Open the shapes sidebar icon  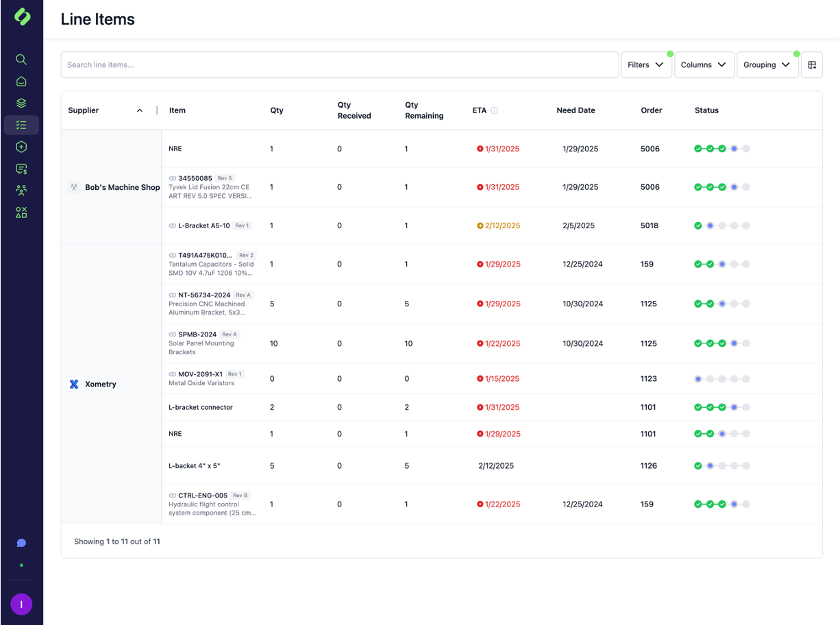pyautogui.click(x=21, y=212)
